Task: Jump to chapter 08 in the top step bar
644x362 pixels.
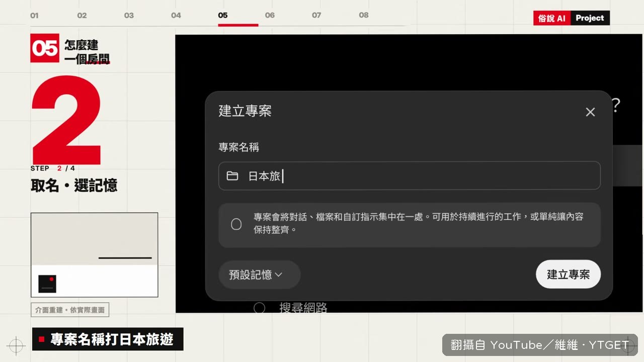Action: coord(364,16)
